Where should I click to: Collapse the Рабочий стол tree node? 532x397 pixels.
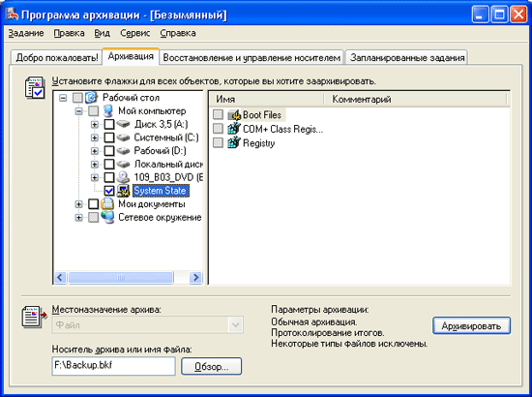tap(63, 98)
